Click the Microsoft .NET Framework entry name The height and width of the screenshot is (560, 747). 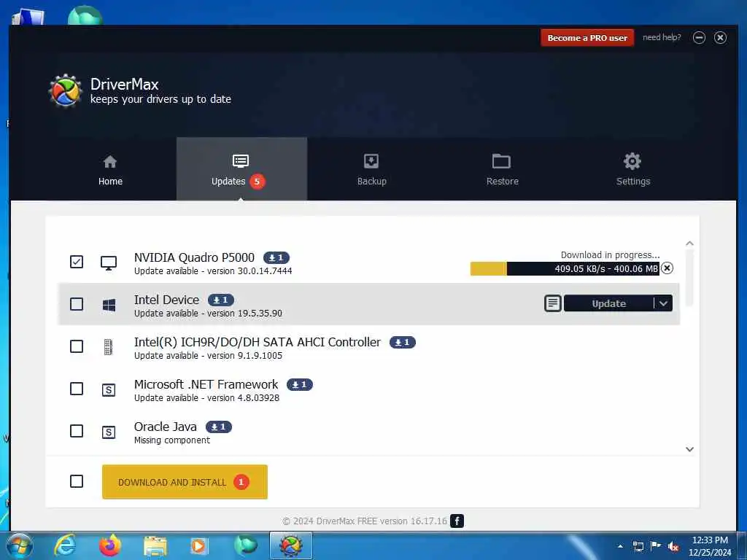[206, 384]
